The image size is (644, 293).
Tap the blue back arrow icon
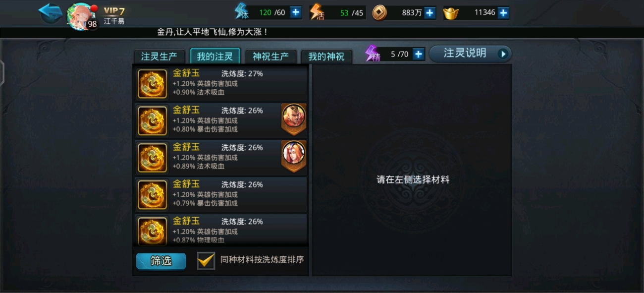coord(50,13)
